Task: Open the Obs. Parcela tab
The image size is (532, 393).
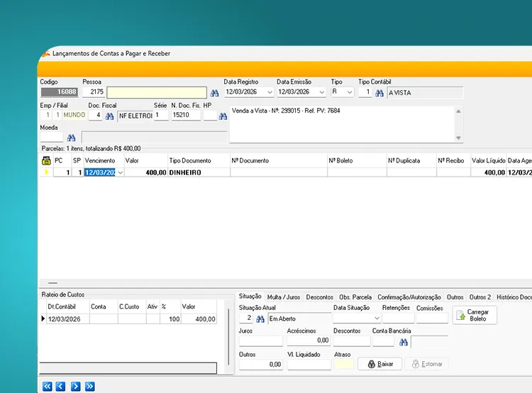Action: pos(355,297)
